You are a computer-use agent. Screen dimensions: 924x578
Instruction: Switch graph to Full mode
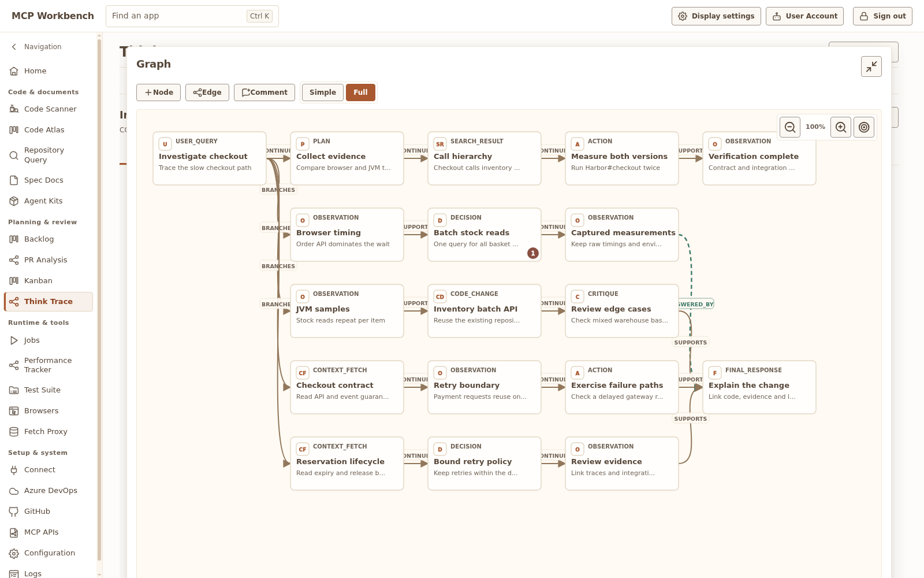[360, 92]
